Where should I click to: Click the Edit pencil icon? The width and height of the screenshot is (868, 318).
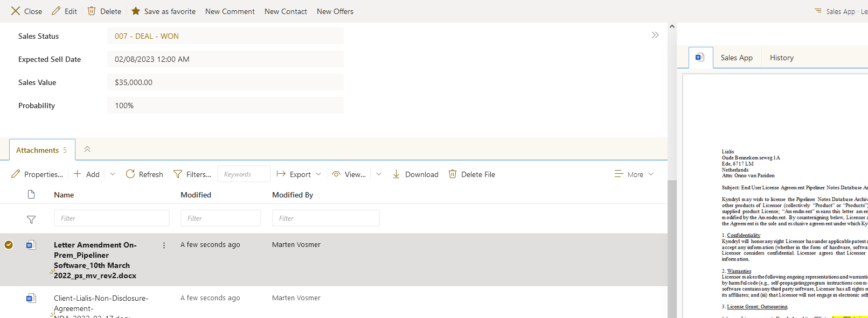[x=56, y=11]
